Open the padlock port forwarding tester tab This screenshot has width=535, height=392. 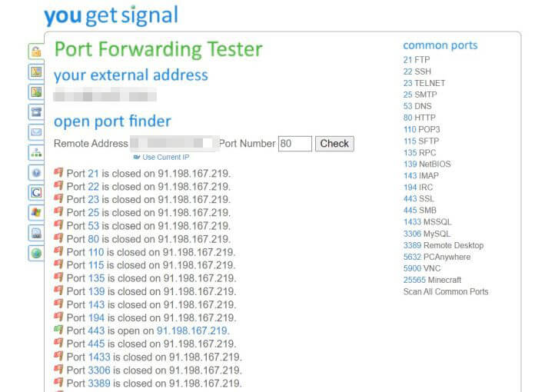pos(36,51)
